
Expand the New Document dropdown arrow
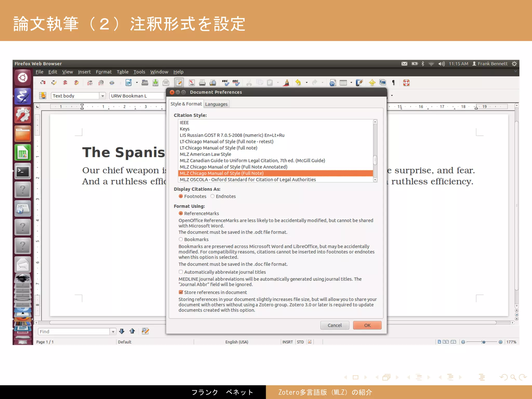[x=137, y=83]
